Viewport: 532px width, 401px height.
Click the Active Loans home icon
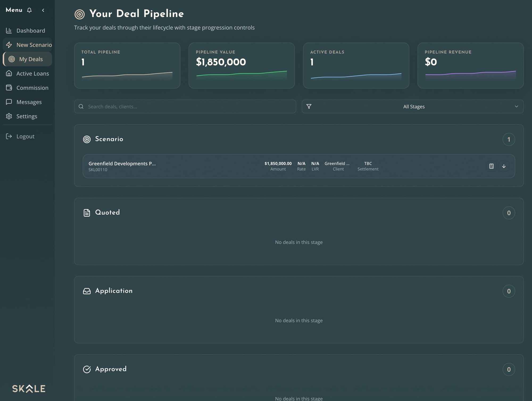click(x=9, y=73)
